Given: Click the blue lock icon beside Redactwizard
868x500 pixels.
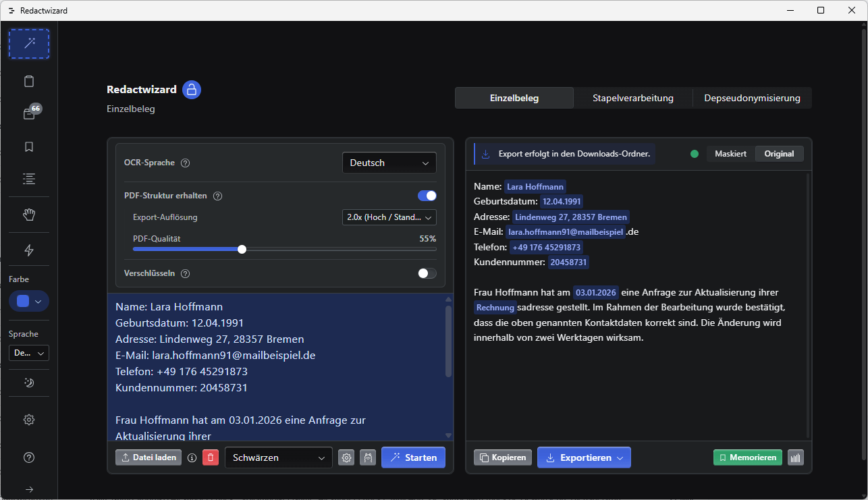Looking at the screenshot, I should 192,90.
